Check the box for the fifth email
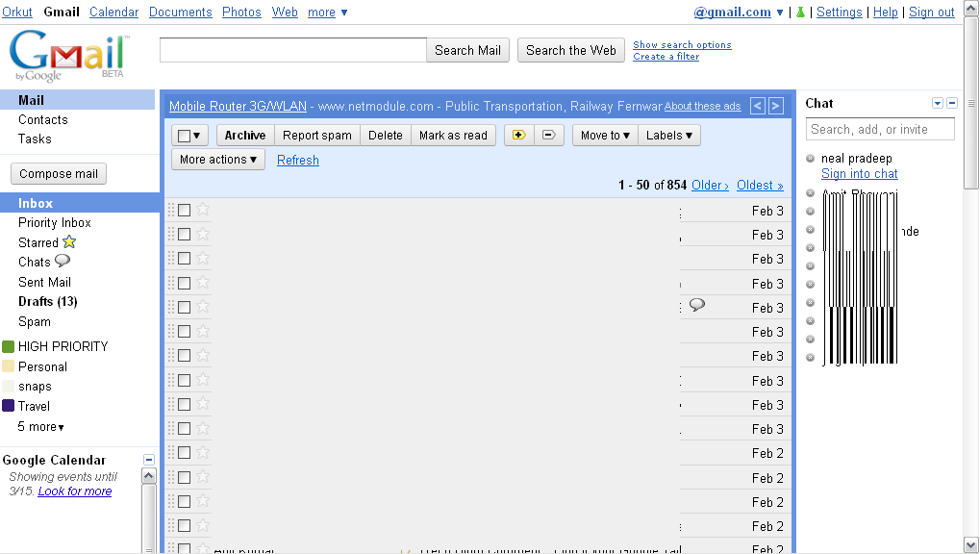 (185, 307)
